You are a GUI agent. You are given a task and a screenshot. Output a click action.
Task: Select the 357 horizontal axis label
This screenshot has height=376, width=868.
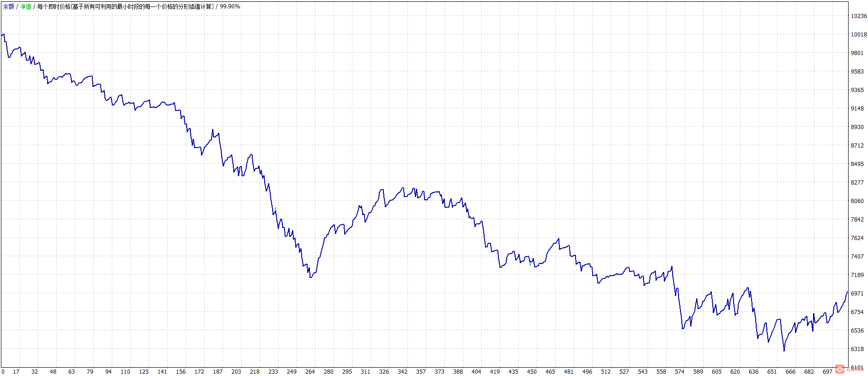tap(421, 372)
